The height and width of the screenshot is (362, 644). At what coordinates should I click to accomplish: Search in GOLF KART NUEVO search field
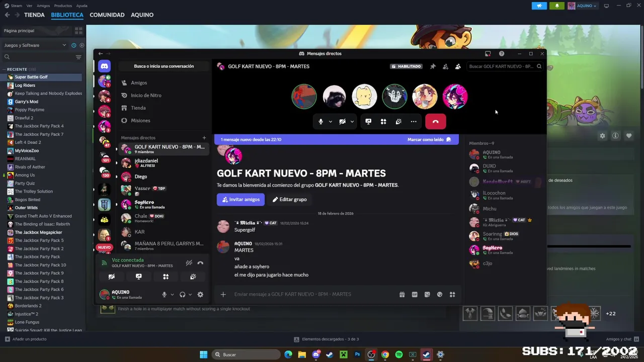(505, 66)
